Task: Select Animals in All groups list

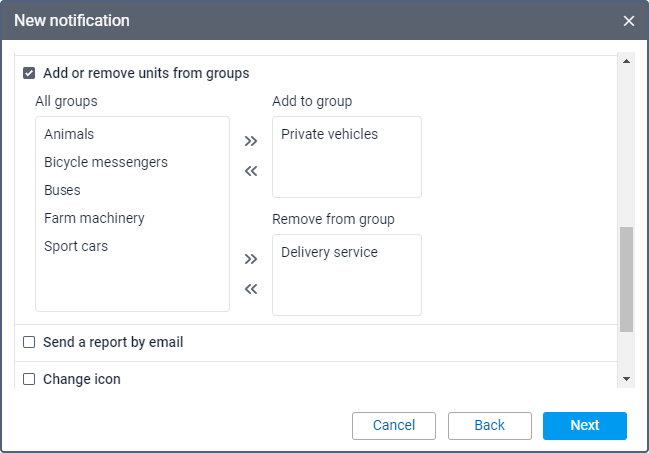Action: click(x=69, y=134)
